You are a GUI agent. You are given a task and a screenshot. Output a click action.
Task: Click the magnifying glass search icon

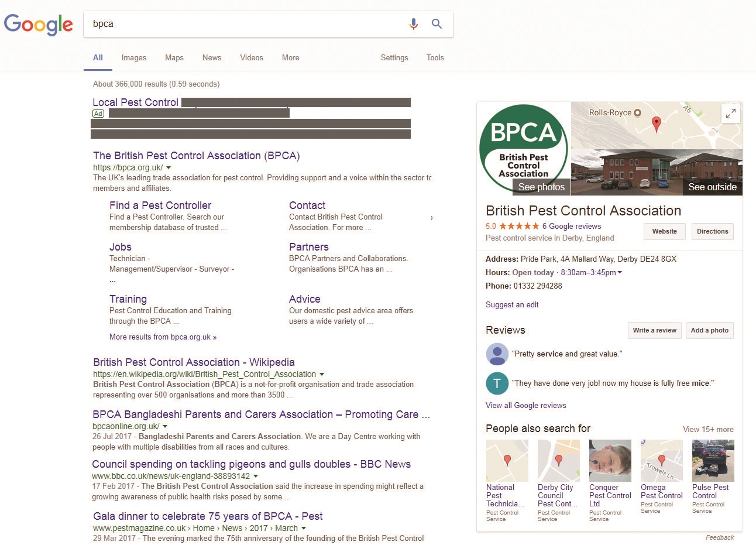pyautogui.click(x=437, y=24)
